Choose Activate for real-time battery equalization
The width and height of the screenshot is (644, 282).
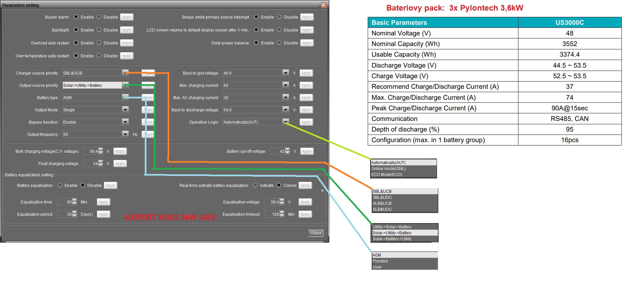(x=255, y=185)
